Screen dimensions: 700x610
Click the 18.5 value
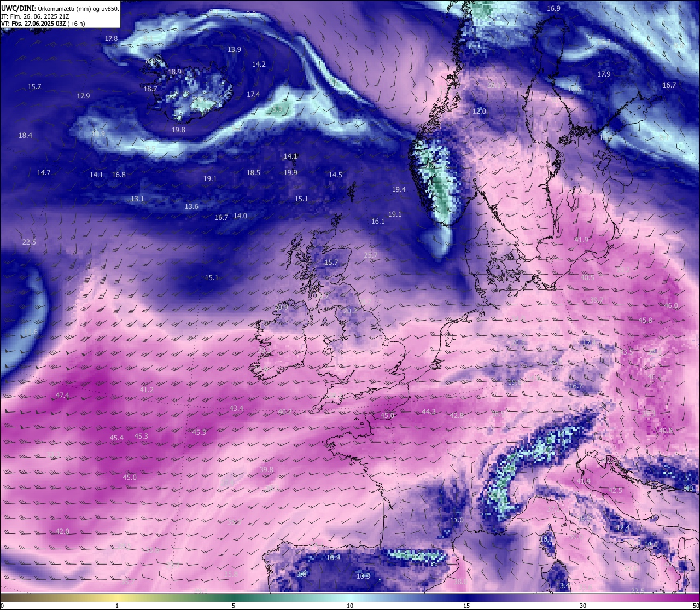coord(253,173)
